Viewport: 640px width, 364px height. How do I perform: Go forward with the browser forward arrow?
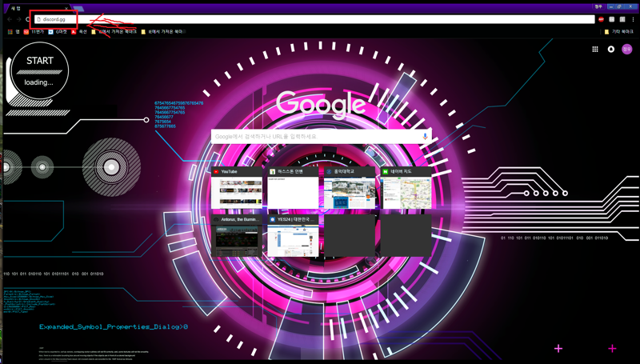(x=18, y=19)
